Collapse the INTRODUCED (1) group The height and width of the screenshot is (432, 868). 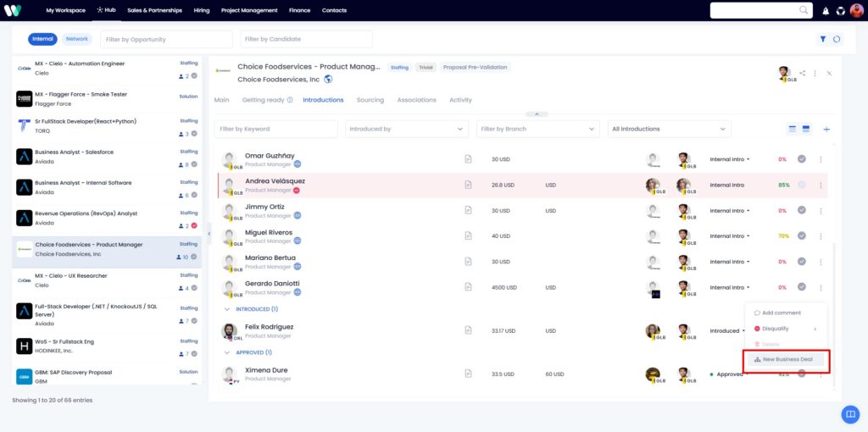226,309
